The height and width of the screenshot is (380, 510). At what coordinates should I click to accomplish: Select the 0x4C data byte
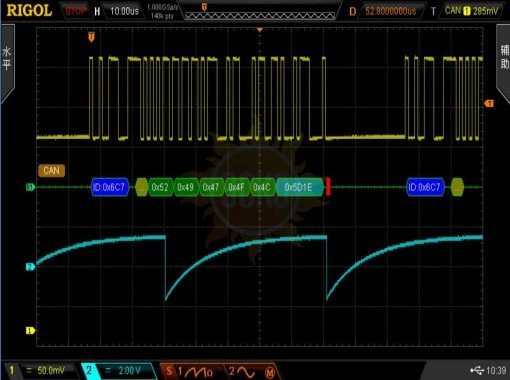[262, 187]
